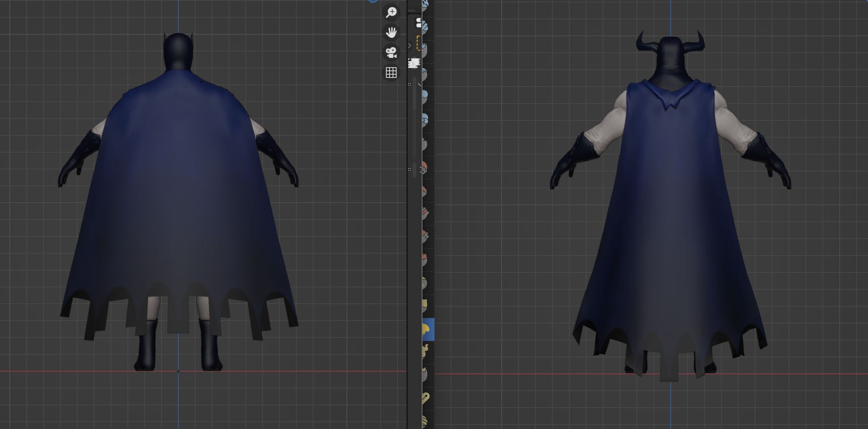This screenshot has width=868, height=429.
Task: Expand the panel using the chevron arrow
Action: point(410,46)
